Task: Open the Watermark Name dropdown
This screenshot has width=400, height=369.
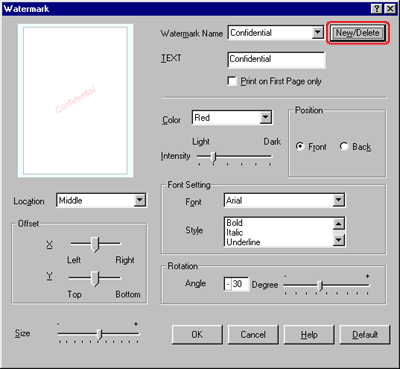Action: [x=318, y=33]
